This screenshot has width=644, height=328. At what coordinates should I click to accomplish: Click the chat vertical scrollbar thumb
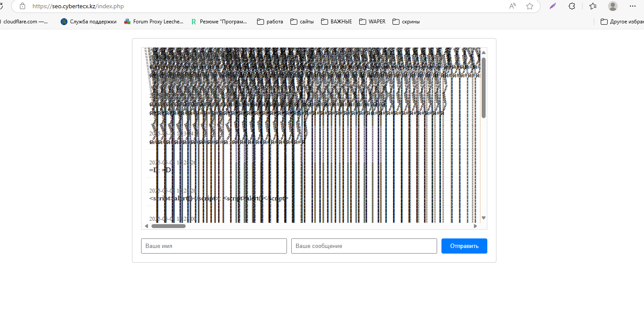coord(484,87)
